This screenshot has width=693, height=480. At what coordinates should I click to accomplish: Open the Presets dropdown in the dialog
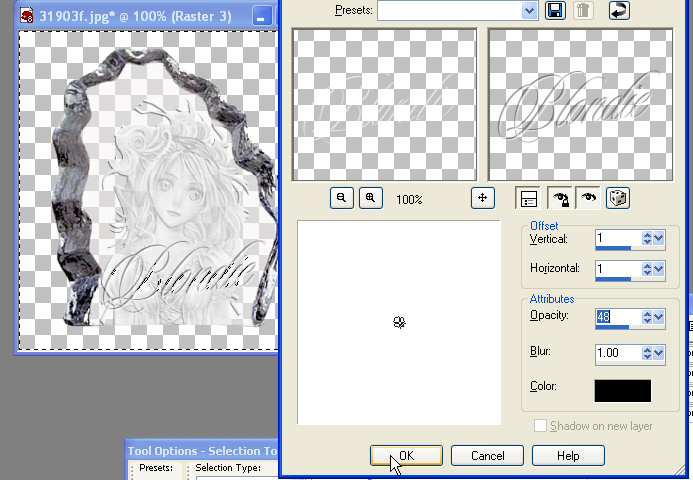(529, 10)
